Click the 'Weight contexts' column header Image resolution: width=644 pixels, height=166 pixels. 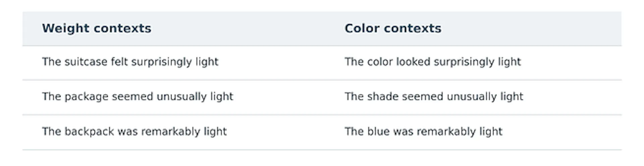(97, 28)
